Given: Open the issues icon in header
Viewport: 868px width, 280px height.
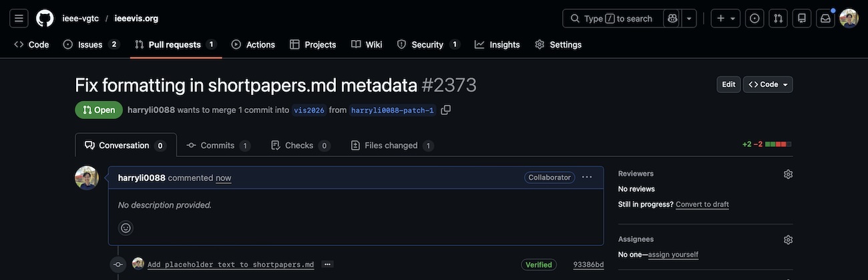Looking at the screenshot, I should point(754,18).
